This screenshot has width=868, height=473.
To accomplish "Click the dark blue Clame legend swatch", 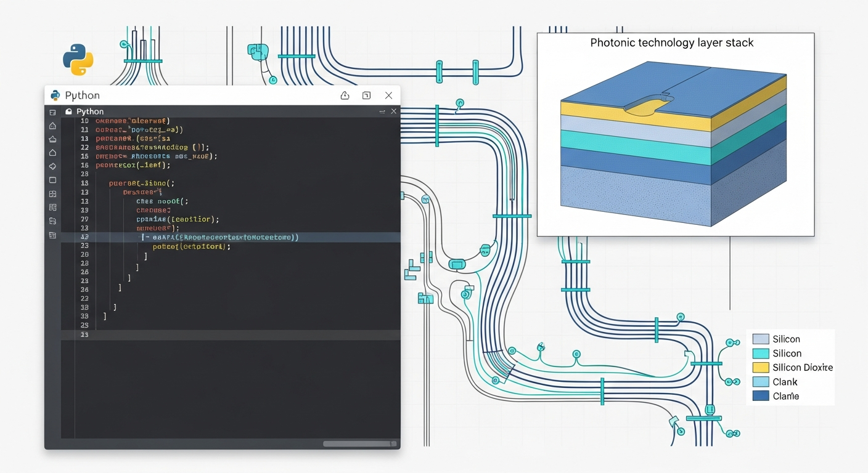I will [x=761, y=396].
